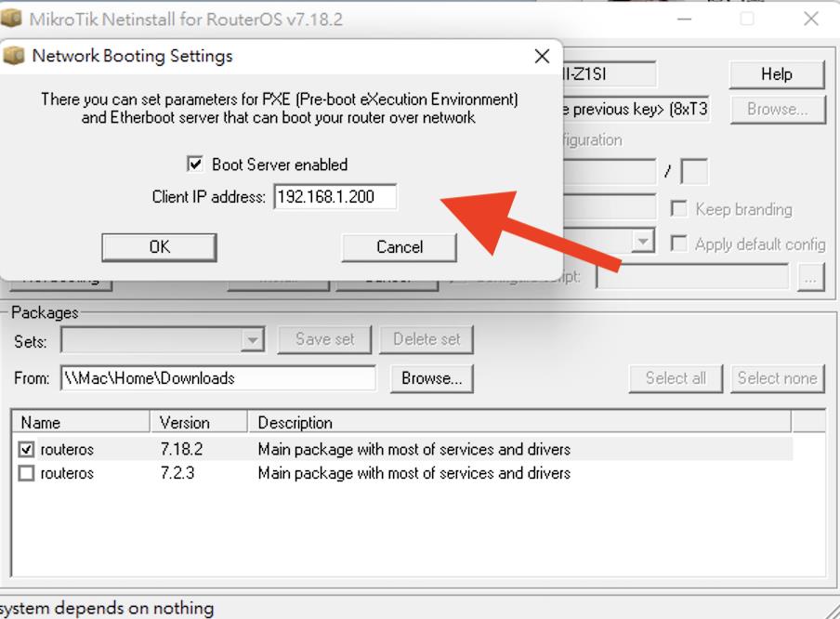Close the Network Booting Settings dialog
This screenshot has height=619, width=840.
click(x=542, y=57)
